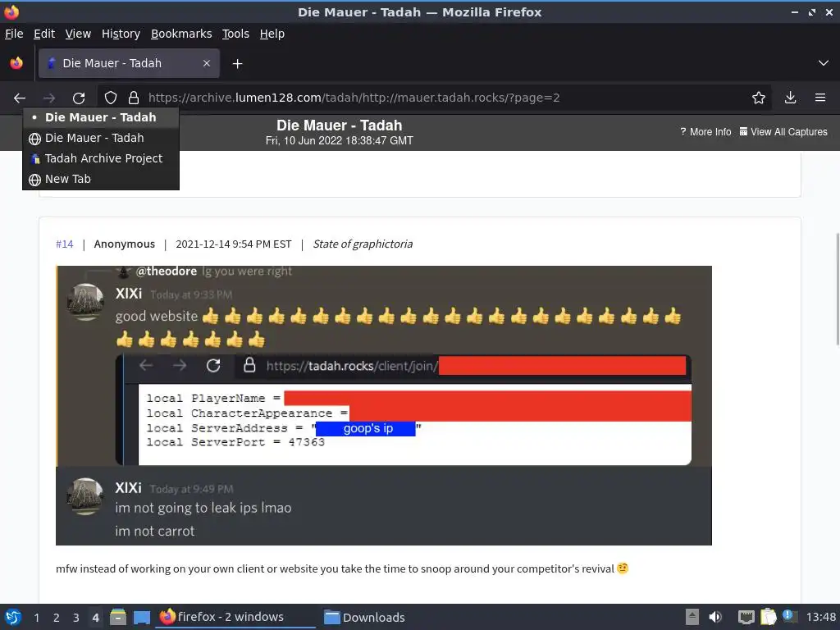Image resolution: width=840 pixels, height=630 pixels.
Task: Go back with the back arrow
Action: pos(20,98)
